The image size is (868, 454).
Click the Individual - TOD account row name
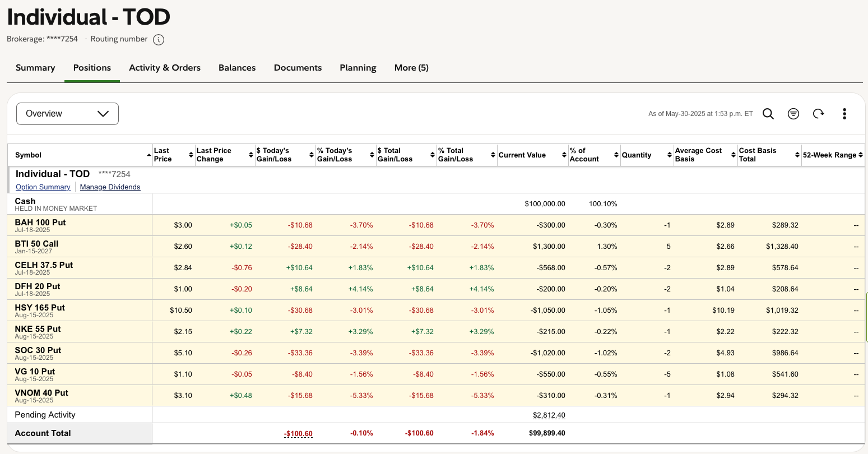tap(53, 174)
